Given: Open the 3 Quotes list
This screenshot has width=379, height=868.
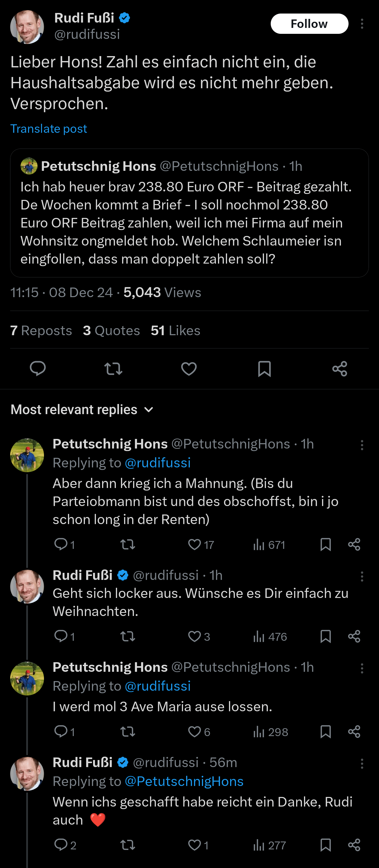Looking at the screenshot, I should click(x=111, y=331).
